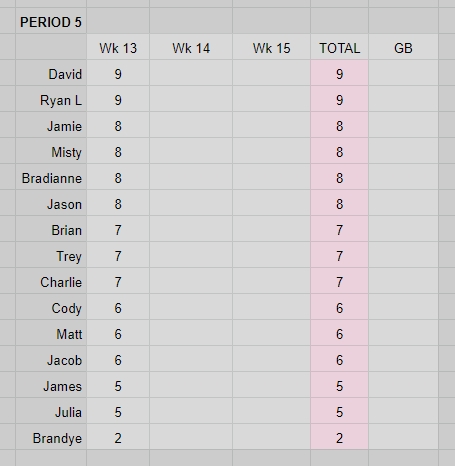The width and height of the screenshot is (455, 466).
Task: Select Misty's empty Wk 14 cell
Action: 191,151
